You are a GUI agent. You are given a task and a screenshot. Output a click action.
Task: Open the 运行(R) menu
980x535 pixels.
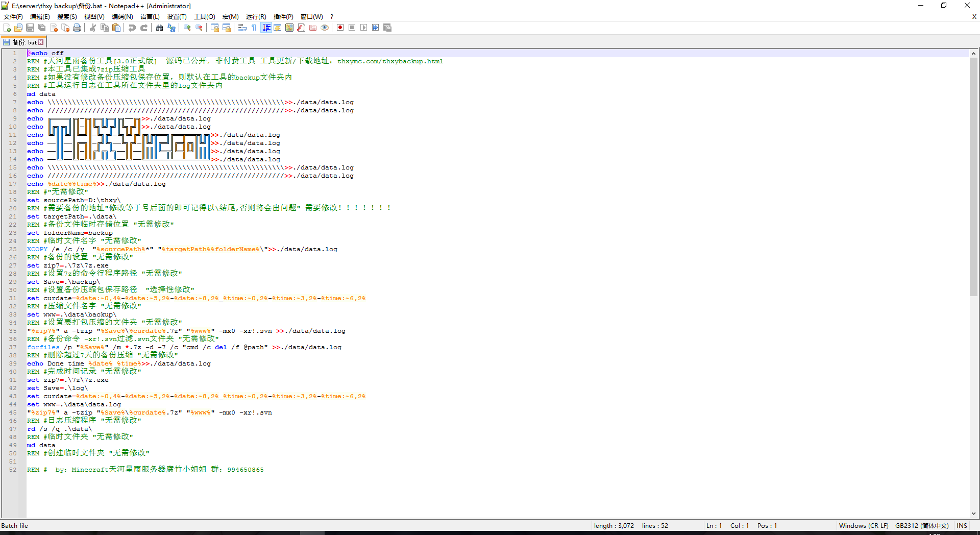[256, 17]
